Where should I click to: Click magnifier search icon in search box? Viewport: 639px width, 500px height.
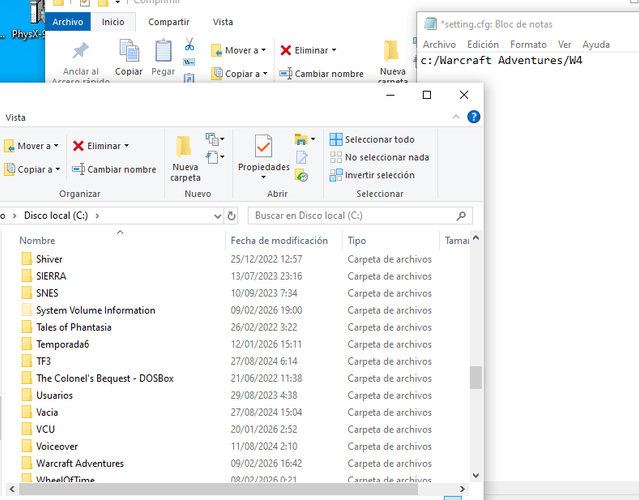[x=461, y=216]
